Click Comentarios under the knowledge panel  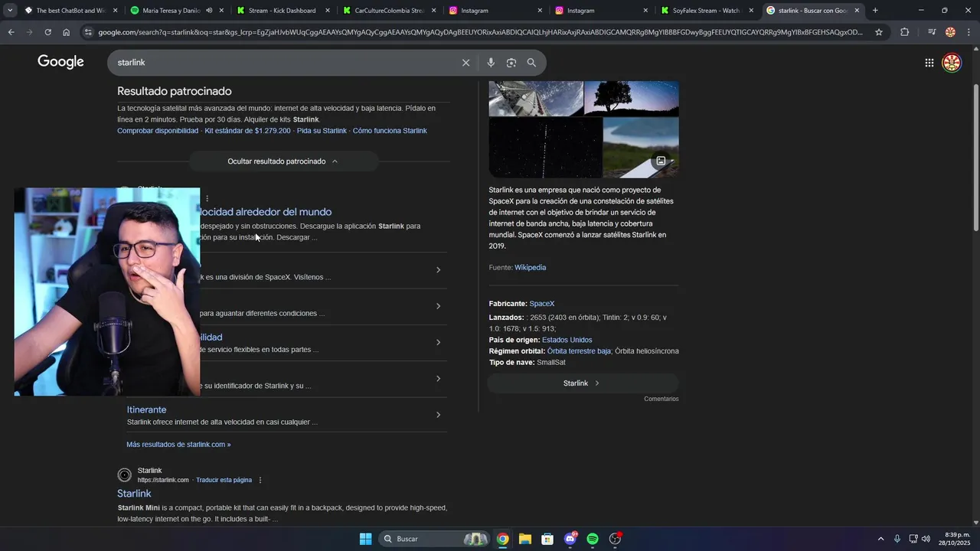point(661,399)
